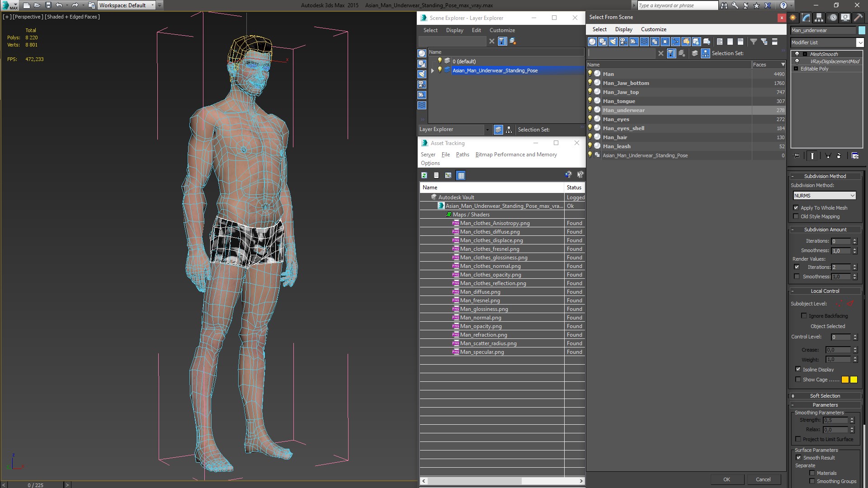Open the Hierarchy command panel tab

pyautogui.click(x=819, y=18)
